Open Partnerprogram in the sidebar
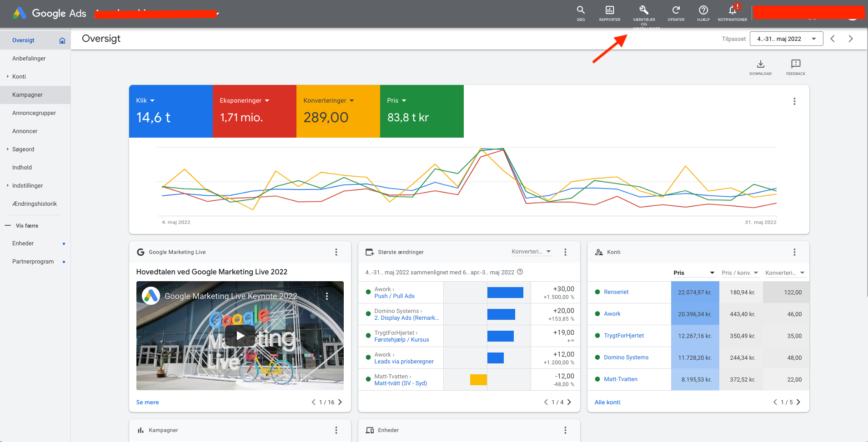 point(35,262)
